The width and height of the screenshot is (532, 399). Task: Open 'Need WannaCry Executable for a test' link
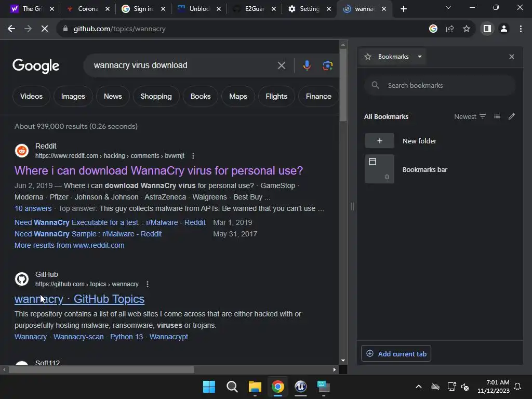pyautogui.click(x=110, y=222)
